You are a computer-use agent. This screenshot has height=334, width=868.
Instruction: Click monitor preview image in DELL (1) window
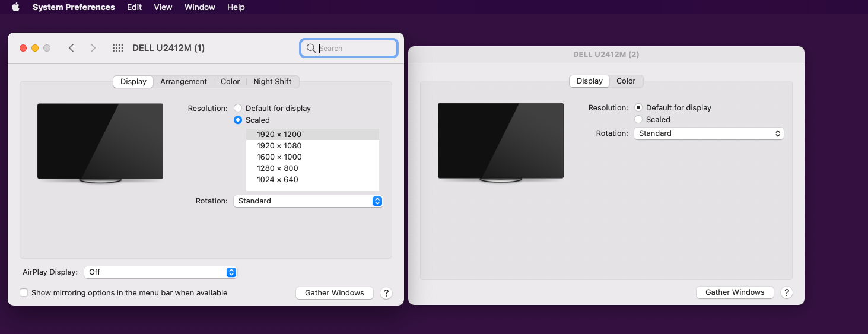[x=100, y=142]
